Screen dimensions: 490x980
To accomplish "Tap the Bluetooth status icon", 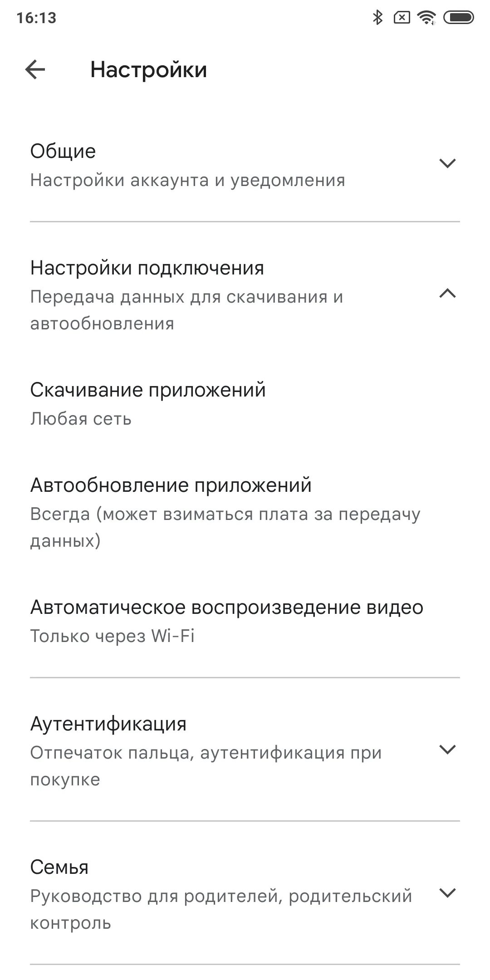I will coord(377,18).
